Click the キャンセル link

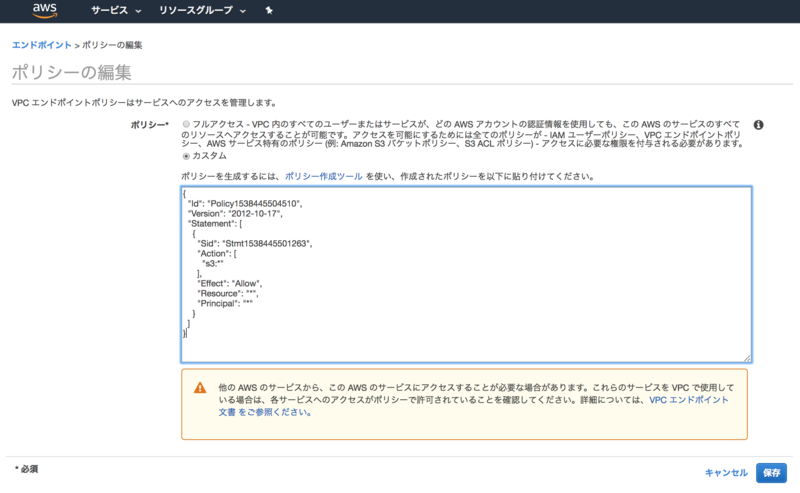tap(726, 473)
